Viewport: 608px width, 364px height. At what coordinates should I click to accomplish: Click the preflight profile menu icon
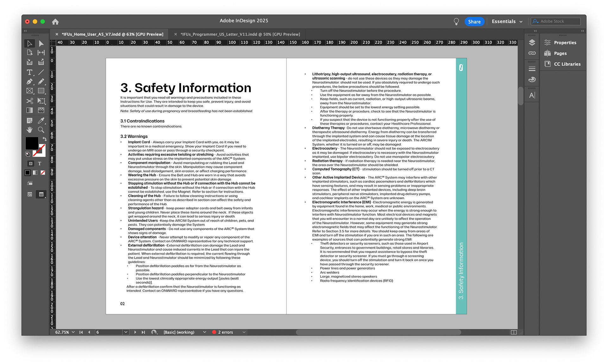click(x=154, y=332)
